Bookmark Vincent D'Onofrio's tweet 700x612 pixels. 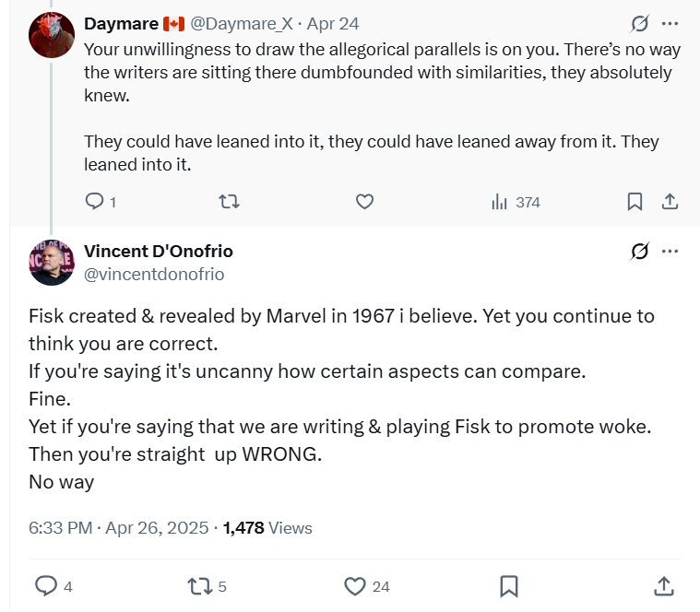pos(509,586)
